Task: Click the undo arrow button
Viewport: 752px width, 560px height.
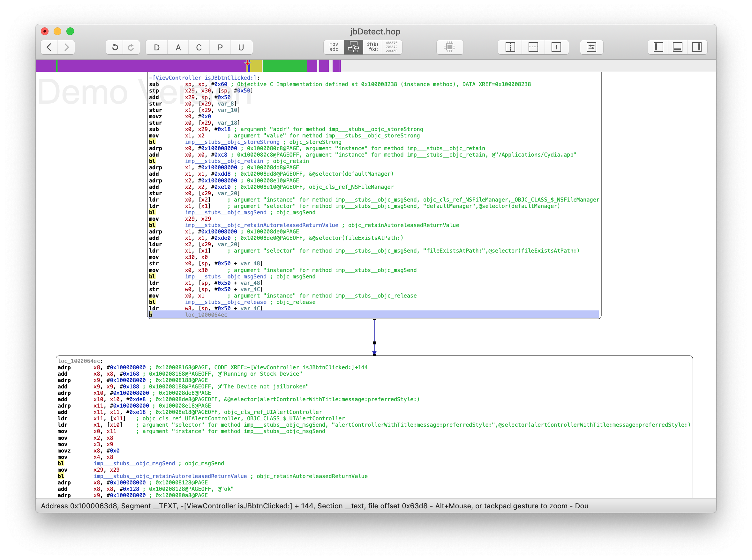Action: click(115, 47)
